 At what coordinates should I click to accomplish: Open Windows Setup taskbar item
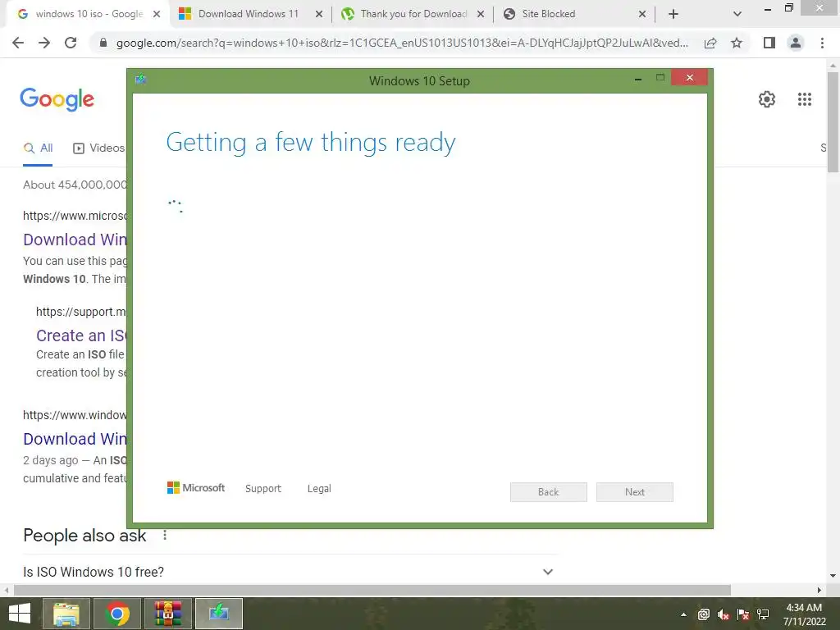pyautogui.click(x=219, y=614)
